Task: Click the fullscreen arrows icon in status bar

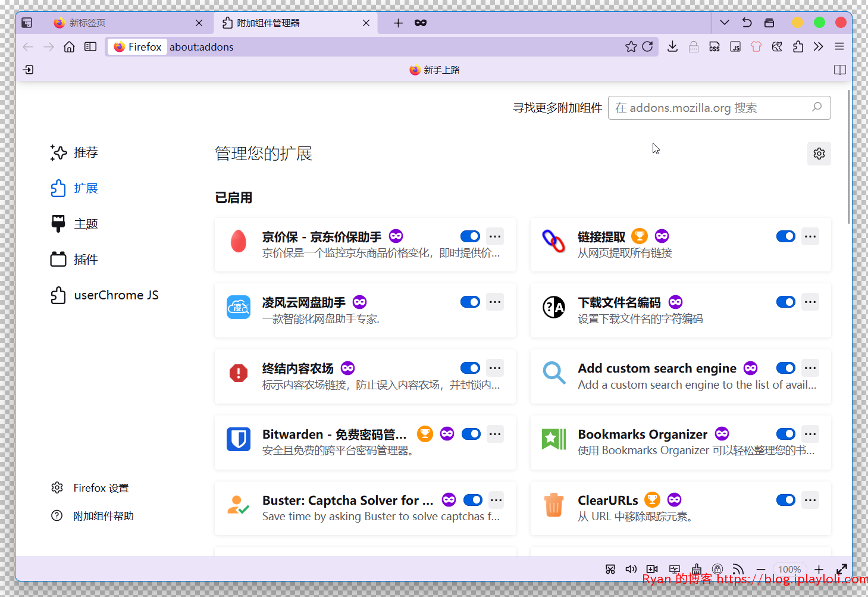Action: pyautogui.click(x=842, y=570)
